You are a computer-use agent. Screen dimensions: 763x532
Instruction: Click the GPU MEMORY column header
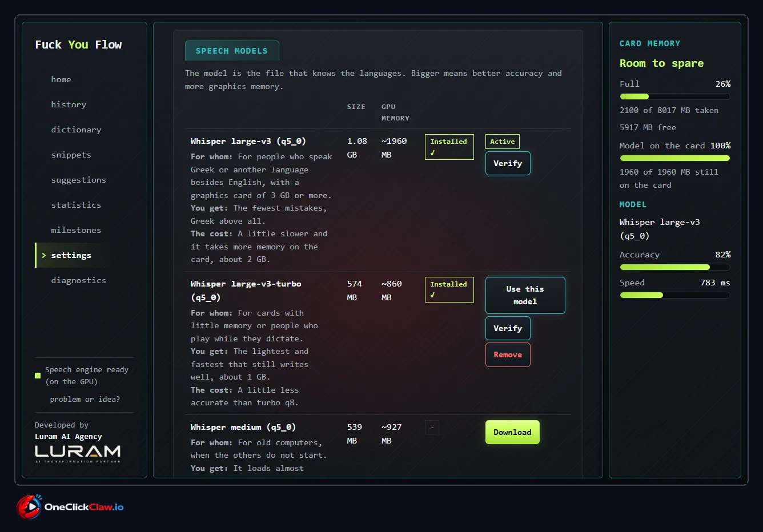[395, 112]
